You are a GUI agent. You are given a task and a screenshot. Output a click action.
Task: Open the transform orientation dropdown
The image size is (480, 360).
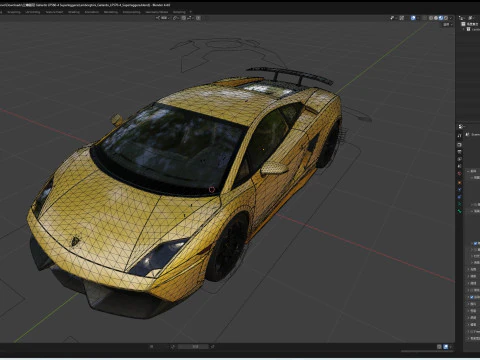[162, 18]
